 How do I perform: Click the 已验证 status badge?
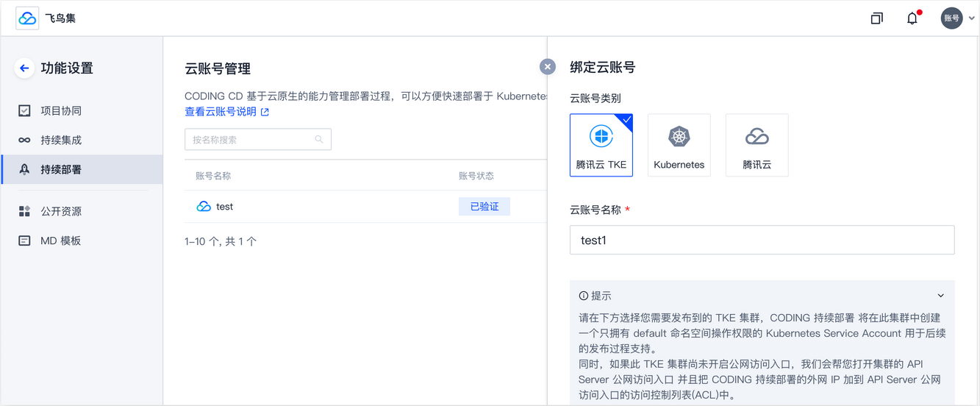tap(484, 207)
